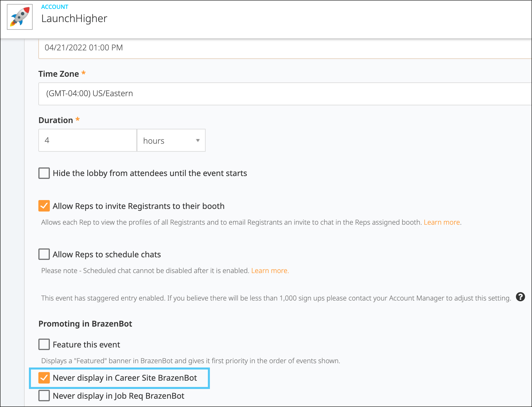Open Learn more link for inviting Registrants

(442, 222)
